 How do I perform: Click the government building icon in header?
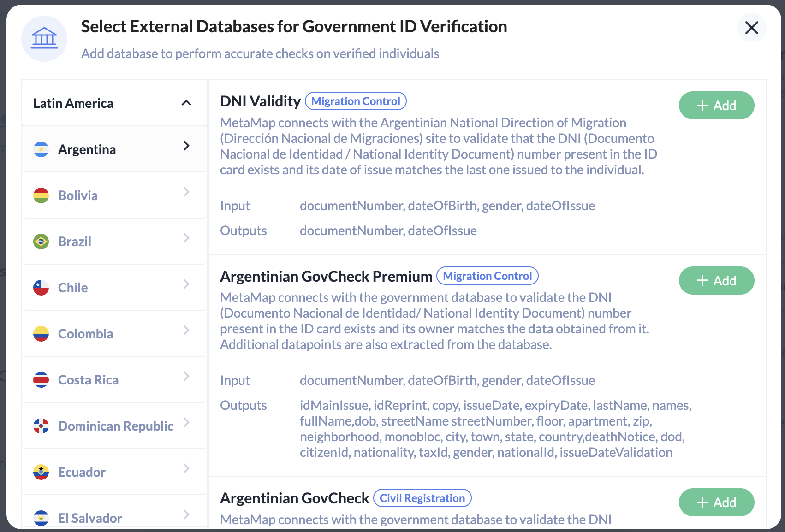click(x=44, y=38)
